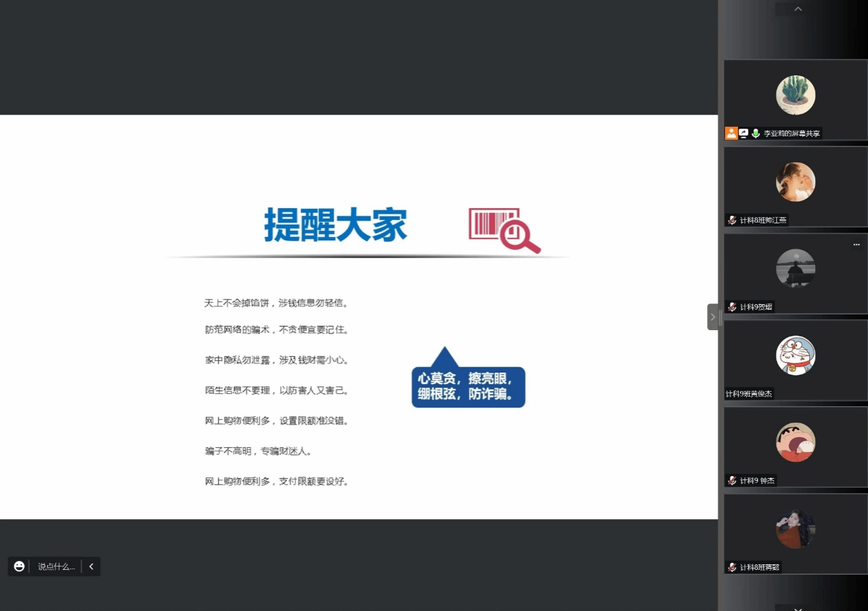The height and width of the screenshot is (611, 868).
Task: Click the 提醒大家 slide heading
Action: pyautogui.click(x=335, y=225)
